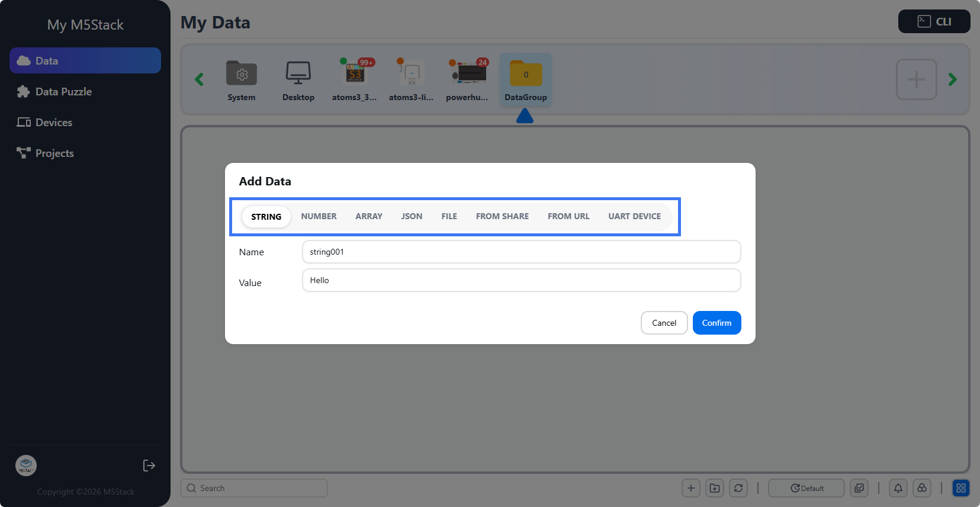Viewport: 980px width, 507px height.
Task: Choose the UART DEVICE tab
Action: click(x=634, y=216)
